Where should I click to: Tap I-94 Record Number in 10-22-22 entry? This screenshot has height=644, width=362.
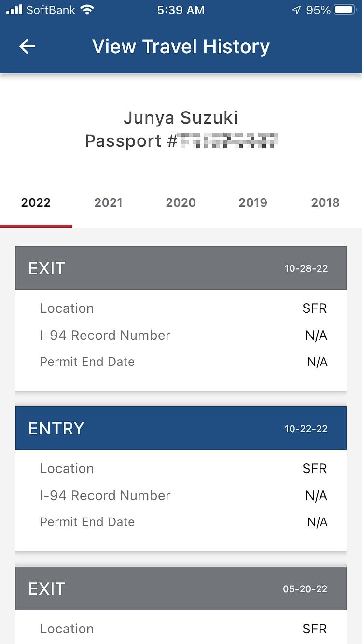(x=181, y=495)
